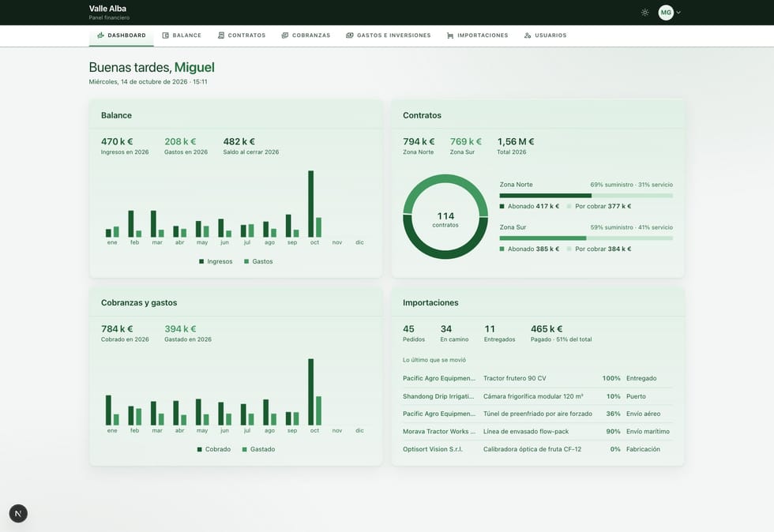The image size is (774, 532).
Task: Click the Zona Norte progress bar
Action: tap(586, 196)
